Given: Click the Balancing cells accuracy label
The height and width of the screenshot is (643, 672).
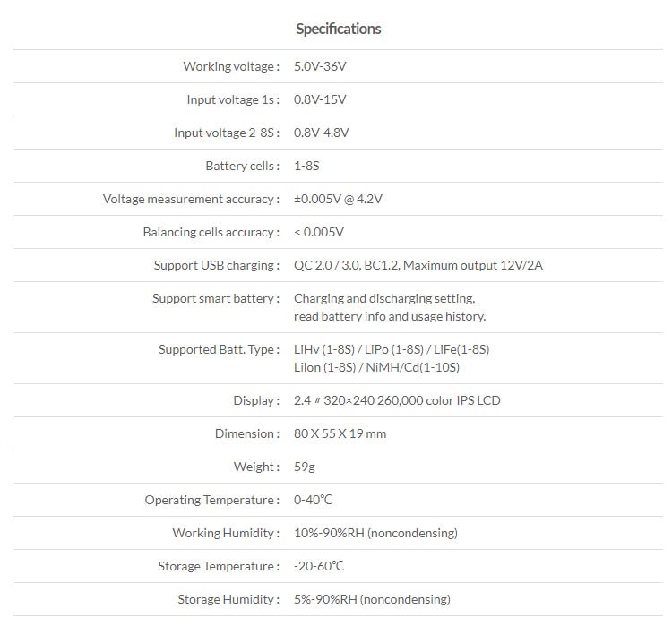Looking at the screenshot, I should pyautogui.click(x=211, y=232).
